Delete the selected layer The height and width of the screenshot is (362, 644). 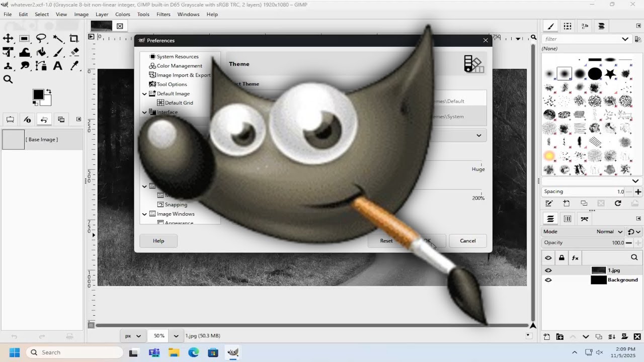click(637, 337)
